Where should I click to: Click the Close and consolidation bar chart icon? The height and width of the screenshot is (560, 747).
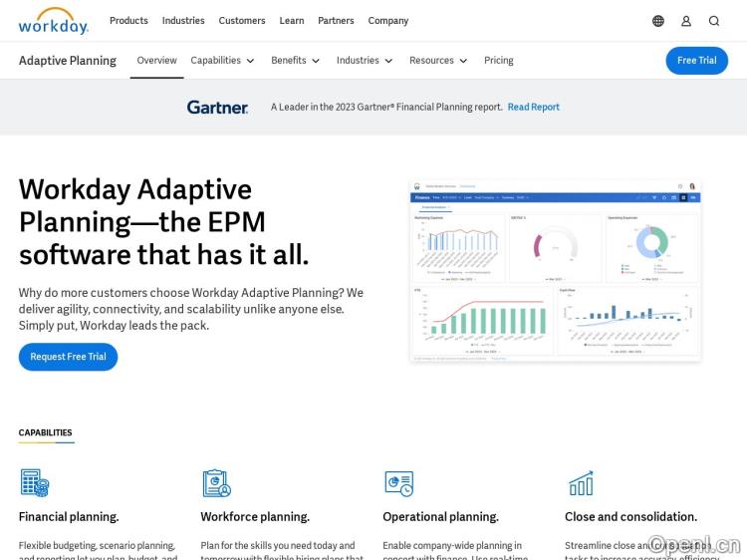click(x=582, y=483)
